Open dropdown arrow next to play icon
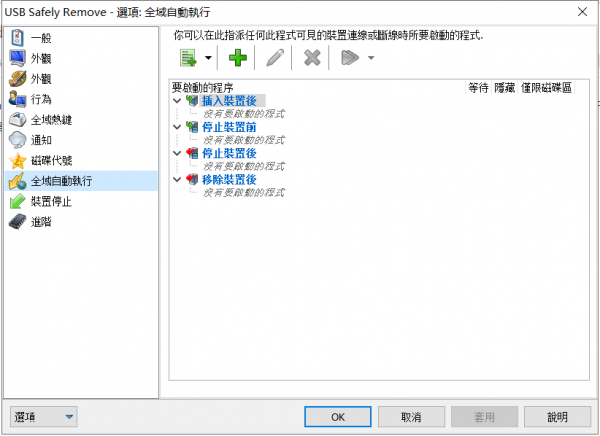Image resolution: width=600 pixels, height=436 pixels. pyautogui.click(x=371, y=58)
